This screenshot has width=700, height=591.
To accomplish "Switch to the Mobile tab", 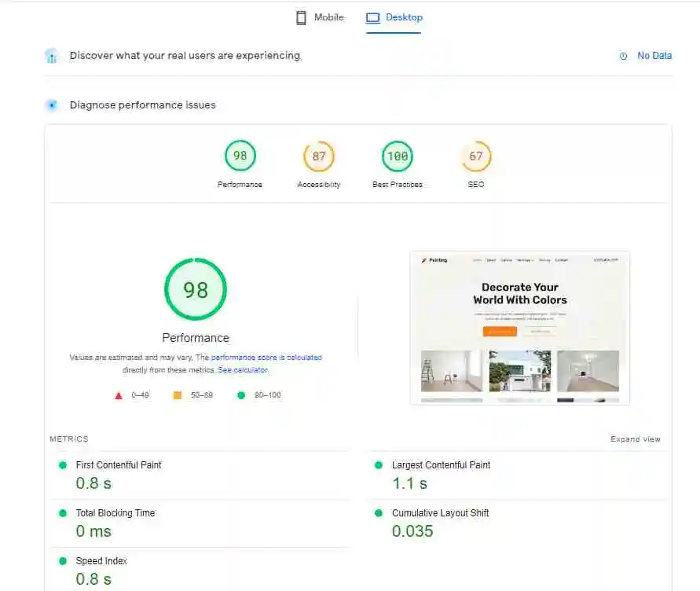I will click(x=321, y=17).
